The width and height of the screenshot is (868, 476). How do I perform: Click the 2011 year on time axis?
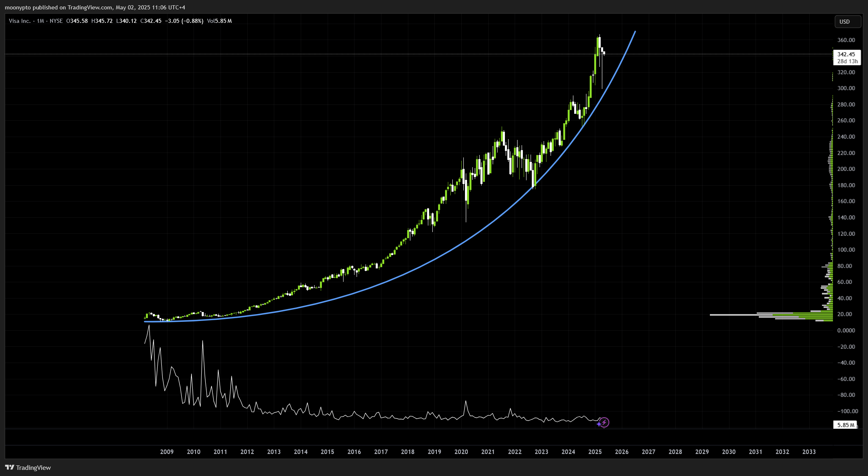220,452
